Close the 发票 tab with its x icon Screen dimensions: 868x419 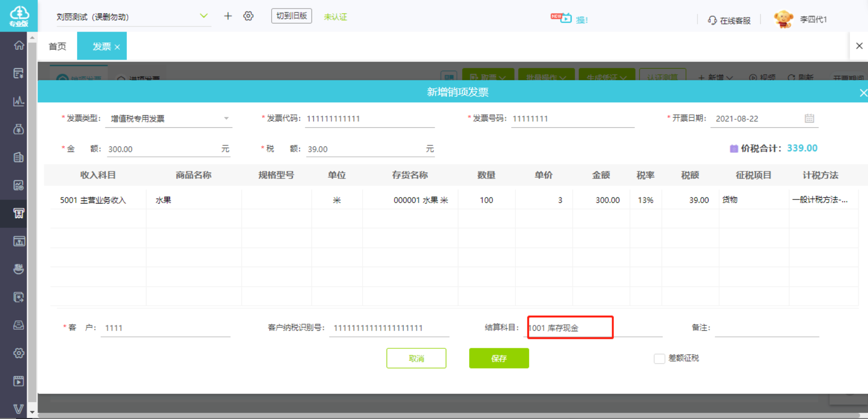coord(117,47)
